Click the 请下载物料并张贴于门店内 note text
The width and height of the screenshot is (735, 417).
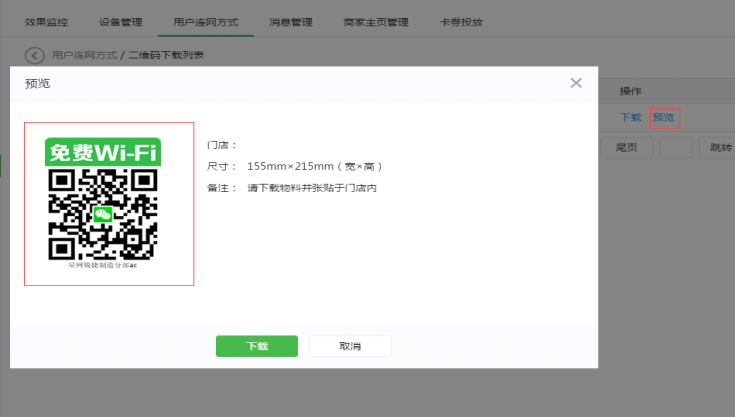pyautogui.click(x=312, y=188)
